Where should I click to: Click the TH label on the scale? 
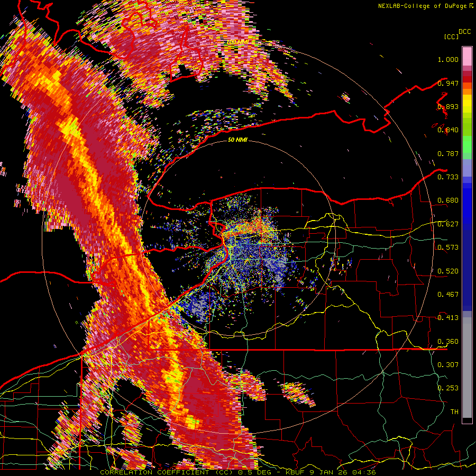click(454, 412)
